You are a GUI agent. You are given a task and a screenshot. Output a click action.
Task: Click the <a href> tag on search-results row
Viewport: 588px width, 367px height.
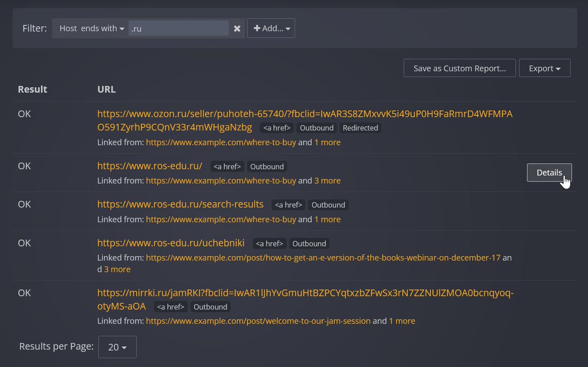289,205
